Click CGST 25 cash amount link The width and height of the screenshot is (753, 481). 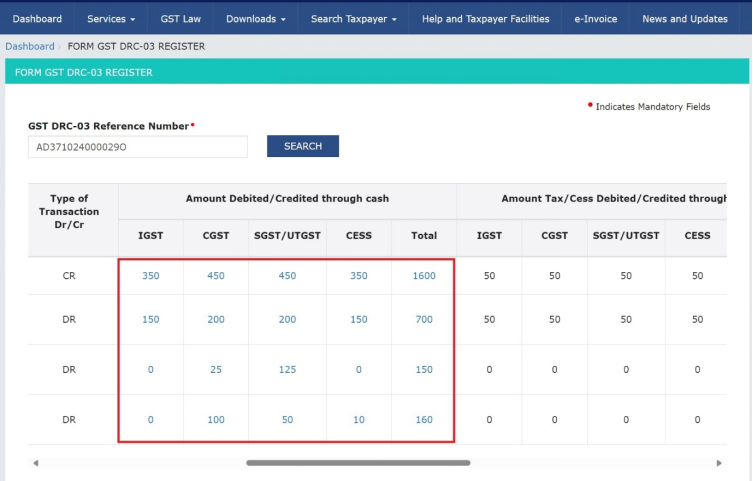point(216,370)
